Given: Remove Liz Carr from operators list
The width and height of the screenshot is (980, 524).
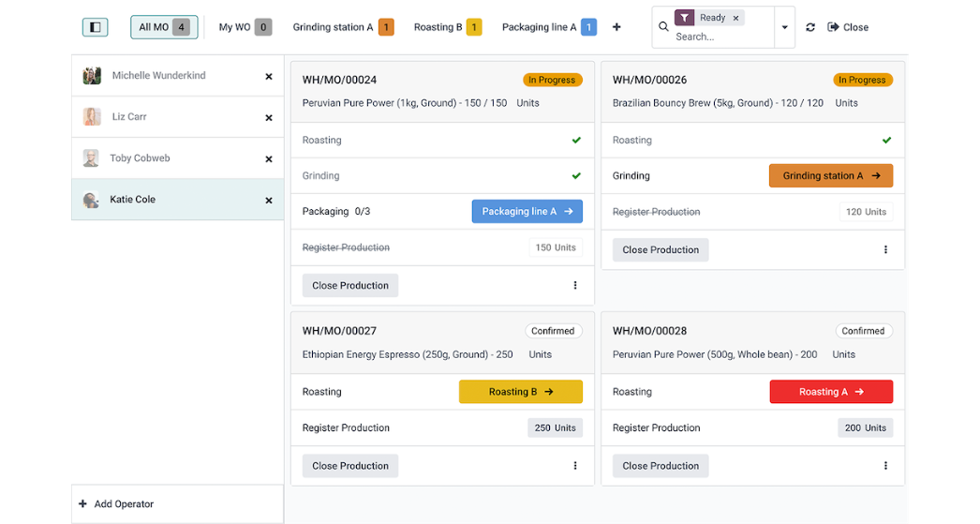Looking at the screenshot, I should (x=269, y=118).
